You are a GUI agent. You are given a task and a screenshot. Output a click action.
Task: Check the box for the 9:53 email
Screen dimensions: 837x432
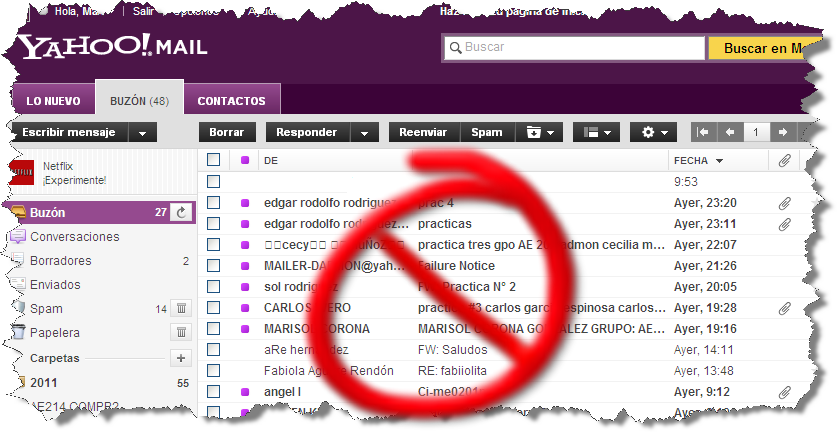214,182
